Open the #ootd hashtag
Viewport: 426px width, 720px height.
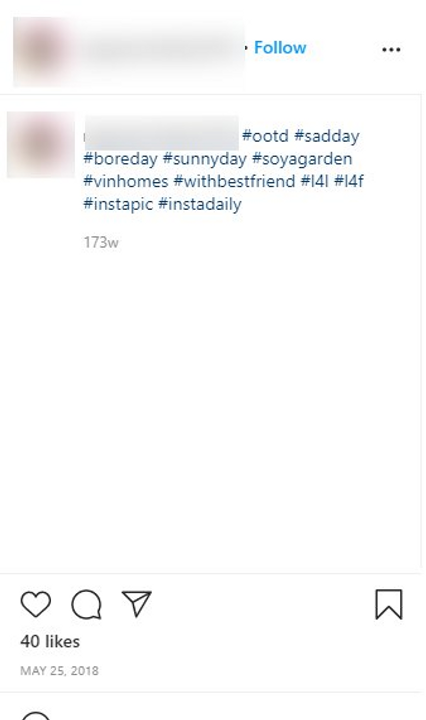265,136
